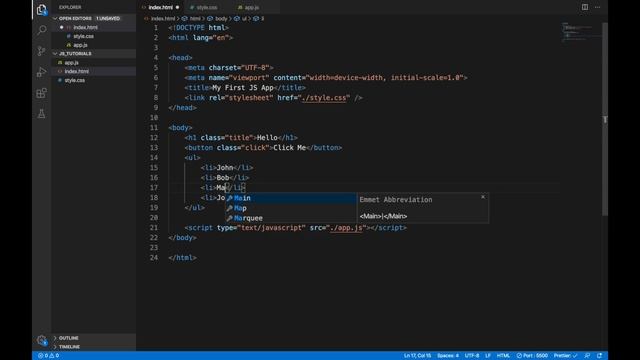Image resolution: width=640 pixels, height=360 pixels.
Task: Click Spaces: 4 indentation setting
Action: (x=448, y=356)
